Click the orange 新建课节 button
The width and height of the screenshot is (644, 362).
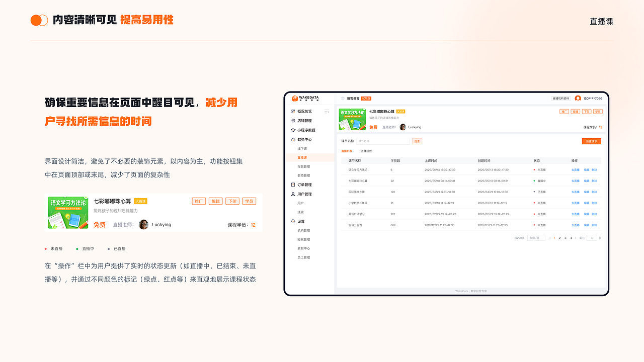click(592, 141)
